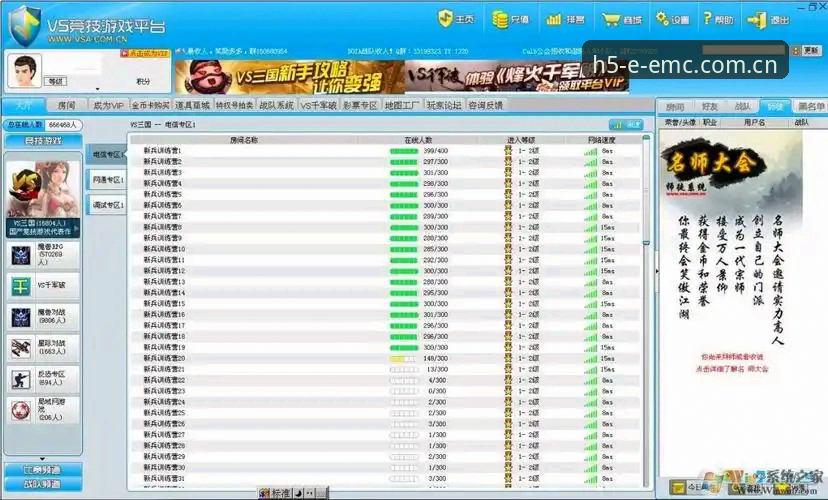Open the VS三国新手攻略 banner ad
The width and height of the screenshot is (828, 500).
click(290, 77)
